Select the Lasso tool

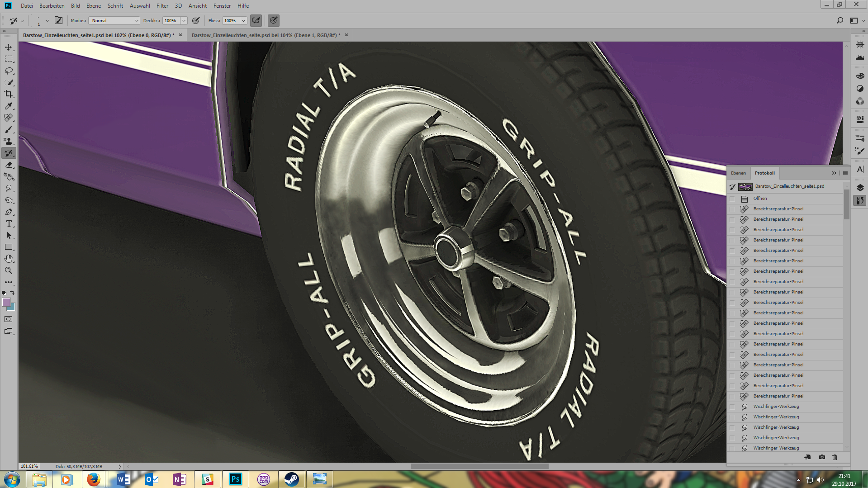[x=9, y=71]
